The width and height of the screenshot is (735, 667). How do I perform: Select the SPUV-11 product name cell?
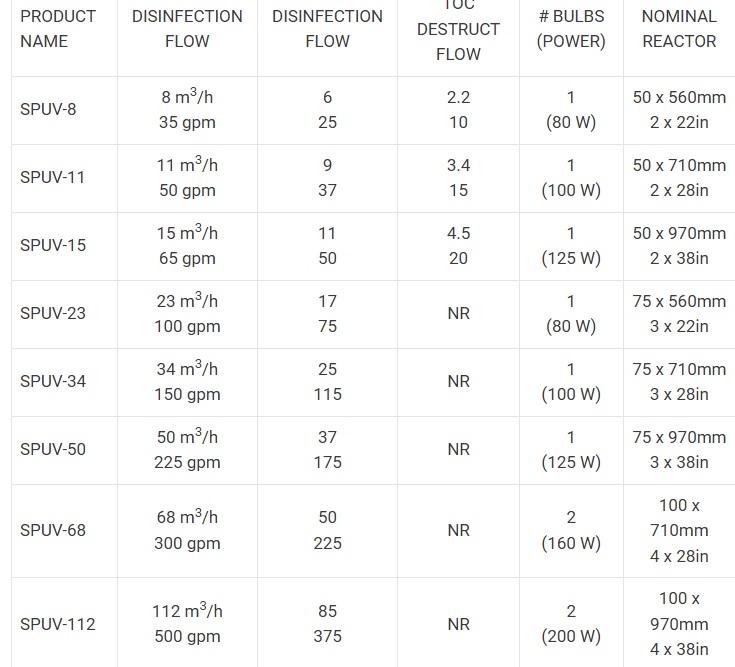coord(52,177)
